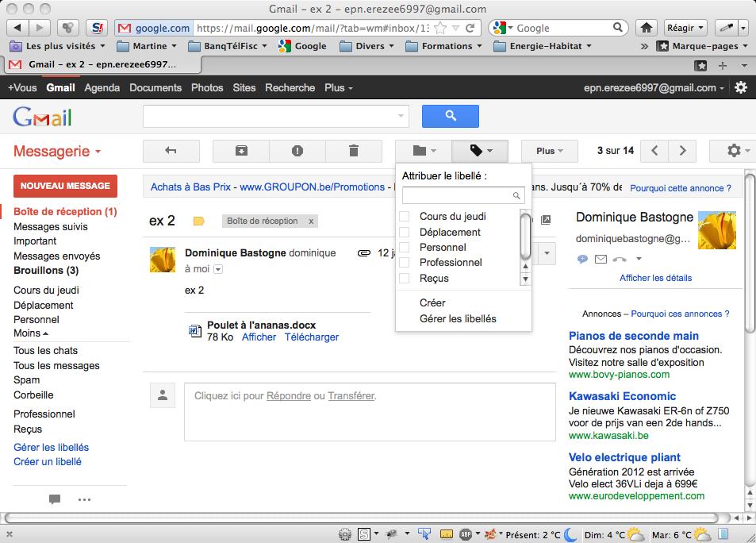The image size is (756, 543).
Task: Click the browser home button
Action: point(646,28)
